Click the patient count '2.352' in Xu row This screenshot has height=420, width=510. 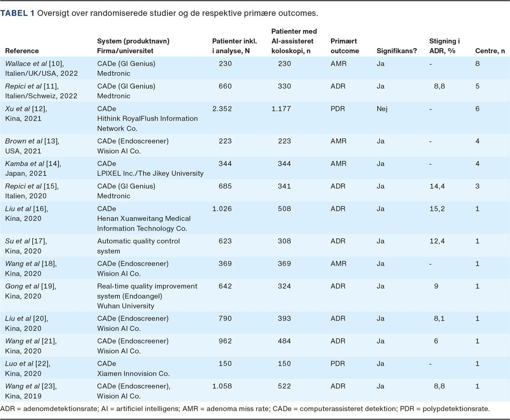[x=222, y=109]
